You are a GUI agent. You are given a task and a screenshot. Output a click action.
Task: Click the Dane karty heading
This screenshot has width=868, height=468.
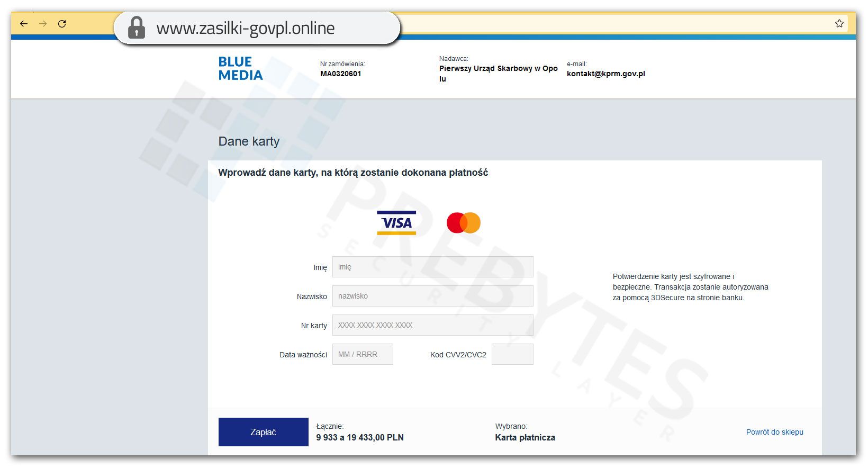click(x=249, y=141)
